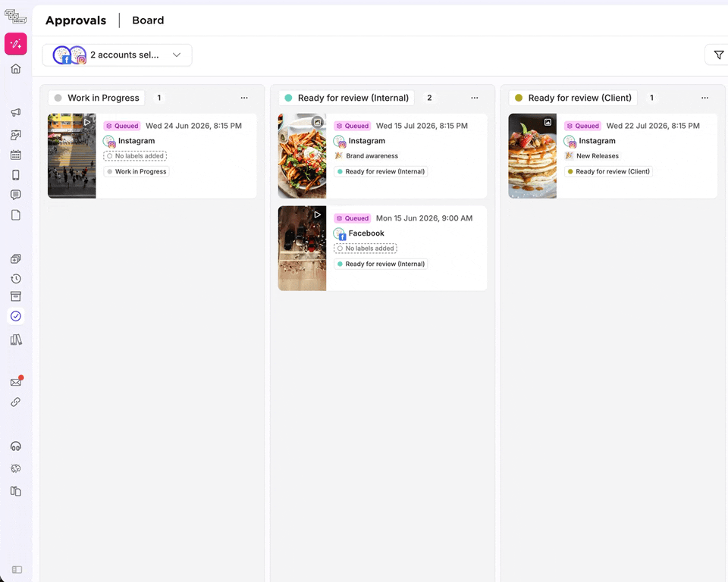The height and width of the screenshot is (582, 728).
Task: Click the Brand awareness label
Action: [367, 156]
